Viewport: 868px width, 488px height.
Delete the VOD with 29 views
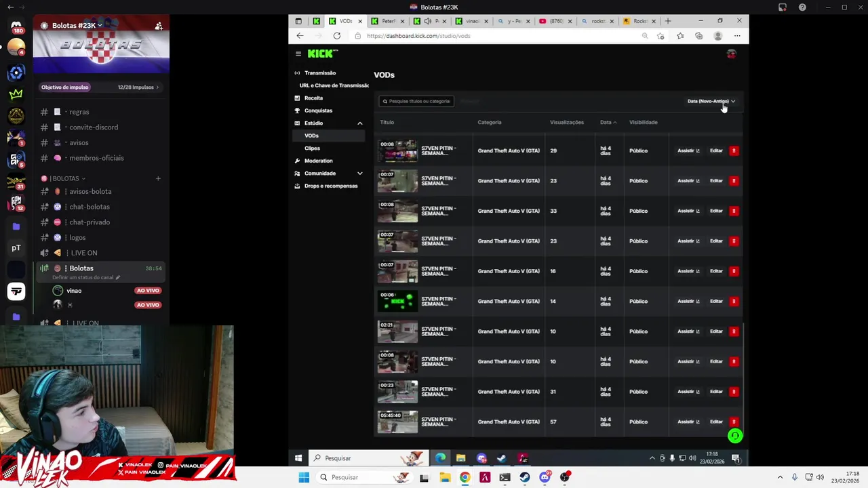click(734, 150)
